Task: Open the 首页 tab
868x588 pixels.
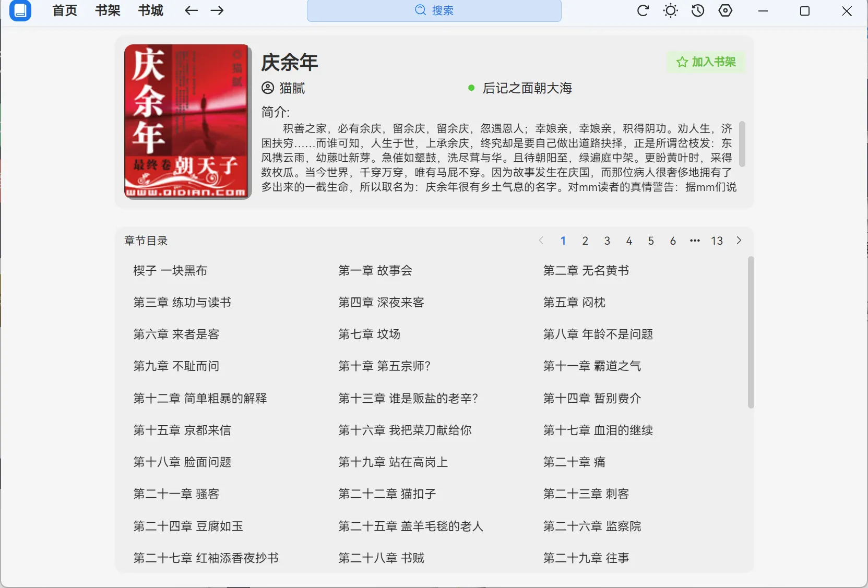Action: coord(65,10)
